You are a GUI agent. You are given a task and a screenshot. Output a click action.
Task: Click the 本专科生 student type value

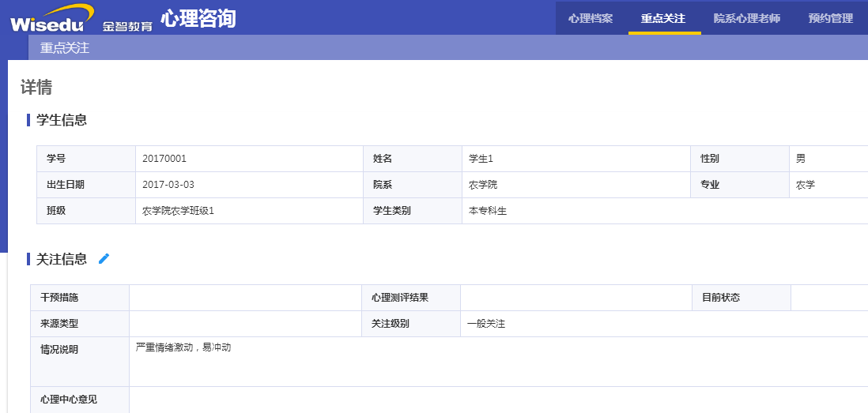(488, 211)
